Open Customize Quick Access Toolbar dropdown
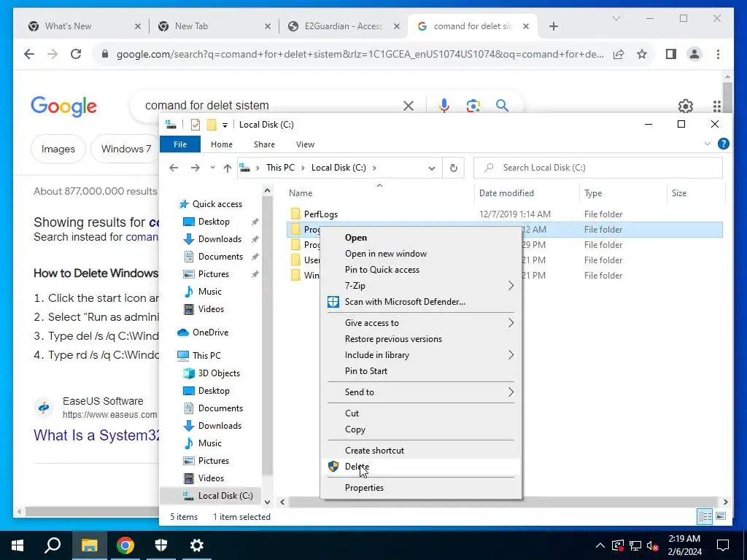This screenshot has height=560, width=747. 225,125
